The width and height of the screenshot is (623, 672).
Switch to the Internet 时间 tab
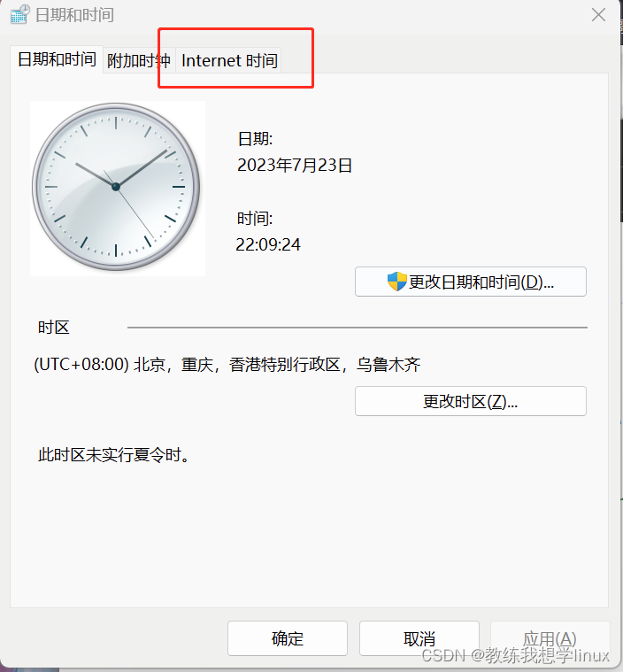point(228,60)
